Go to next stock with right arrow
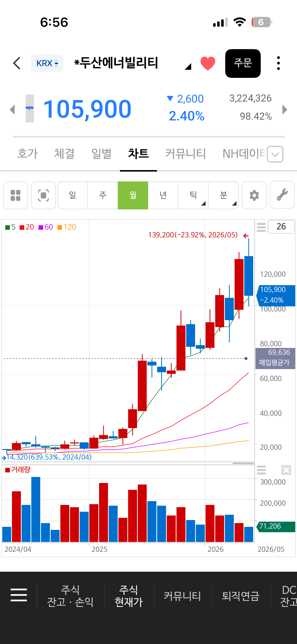This screenshot has width=297, height=644. pos(285,109)
